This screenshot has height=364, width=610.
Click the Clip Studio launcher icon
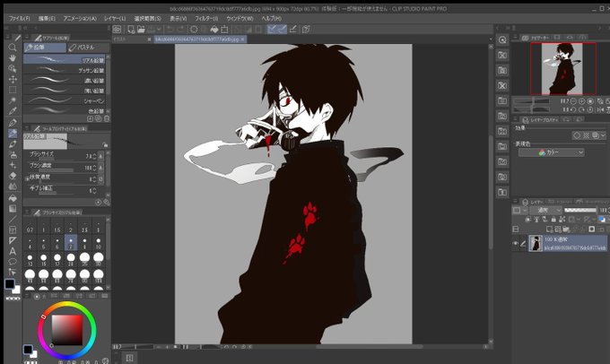tap(117, 30)
